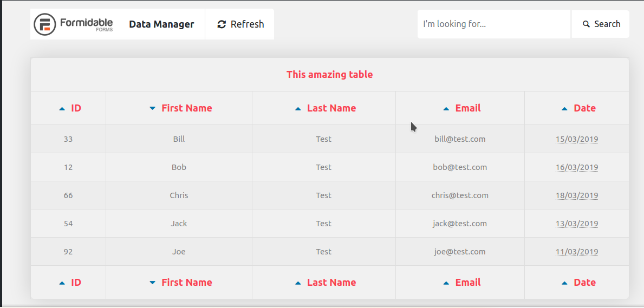Click the date 13/03/2019
Viewport: 644px width, 308px height.
click(x=577, y=224)
